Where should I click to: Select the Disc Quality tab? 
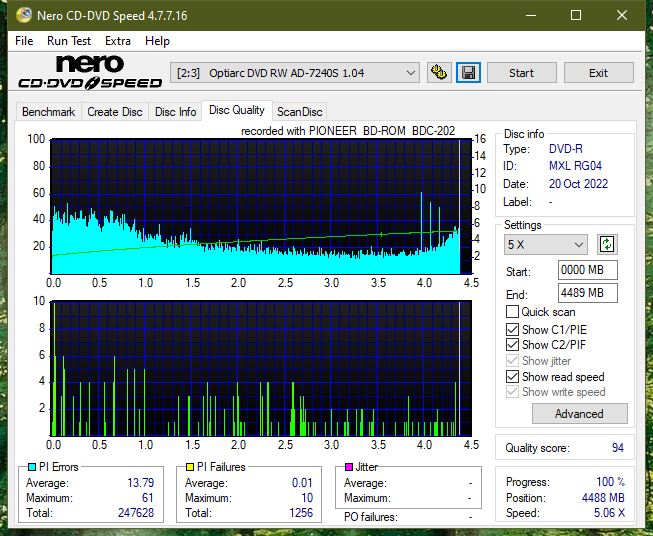pos(237,110)
